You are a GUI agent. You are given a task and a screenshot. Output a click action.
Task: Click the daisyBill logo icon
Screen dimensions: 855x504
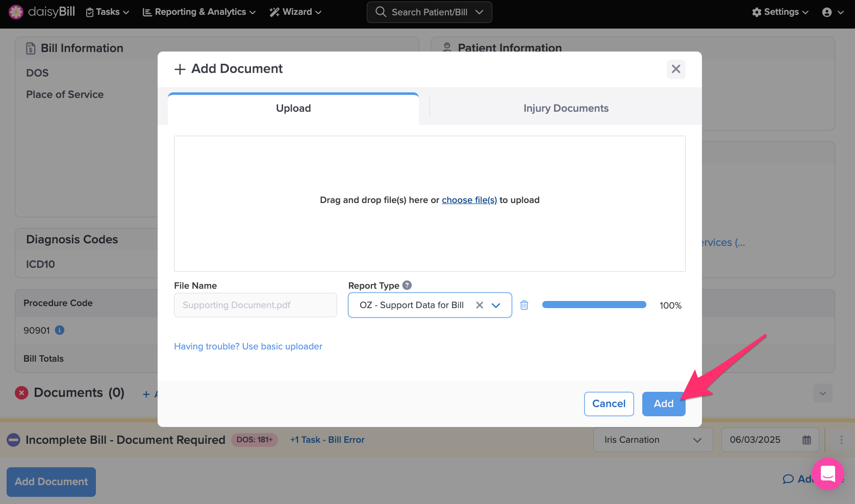click(x=16, y=12)
